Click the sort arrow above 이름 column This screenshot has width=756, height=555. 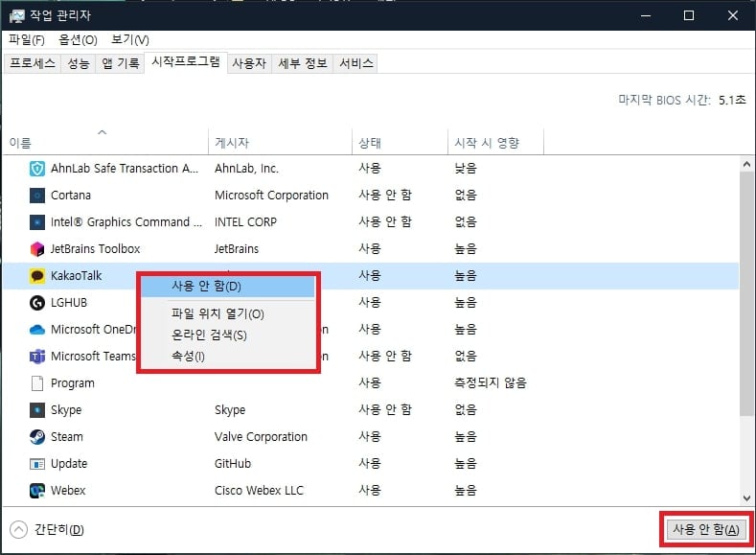click(x=102, y=132)
